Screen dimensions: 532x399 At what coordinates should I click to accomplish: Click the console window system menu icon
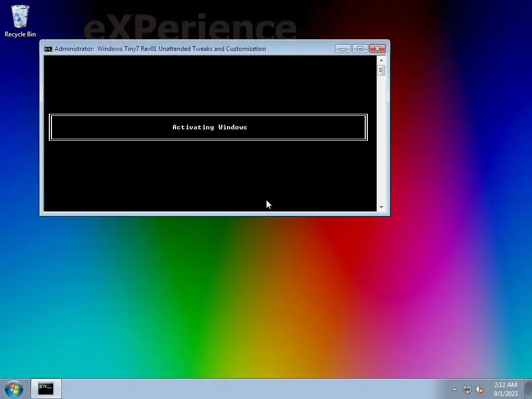pyautogui.click(x=48, y=49)
